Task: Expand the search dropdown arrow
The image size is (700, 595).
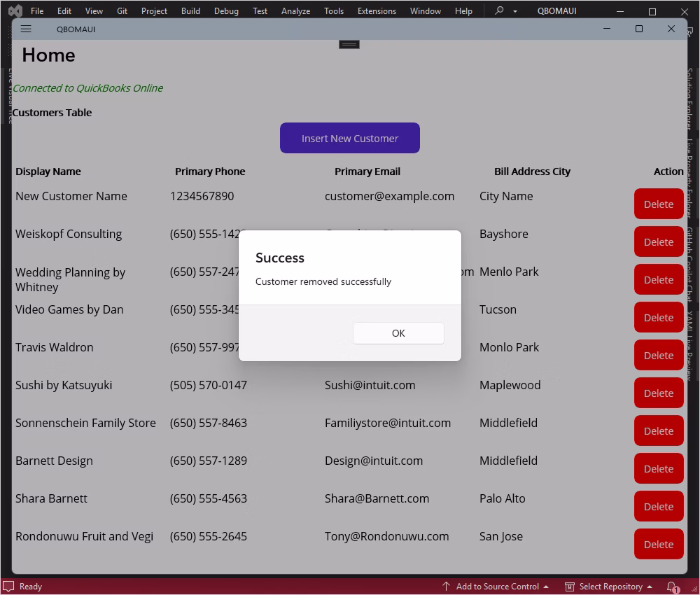Action: click(x=514, y=11)
